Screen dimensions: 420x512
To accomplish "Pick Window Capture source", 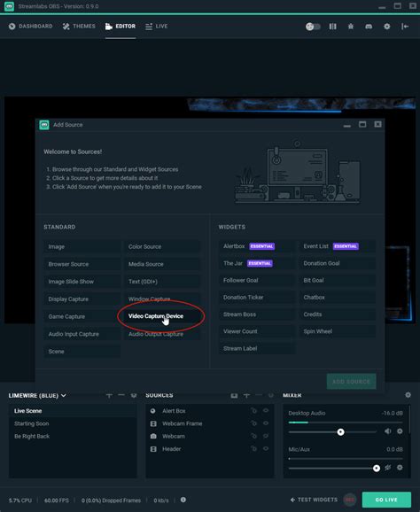I will [162, 299].
